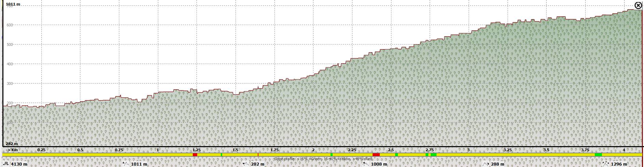Click the green slope segment just after 2.75 km
644x167 pixels.
[433, 155]
